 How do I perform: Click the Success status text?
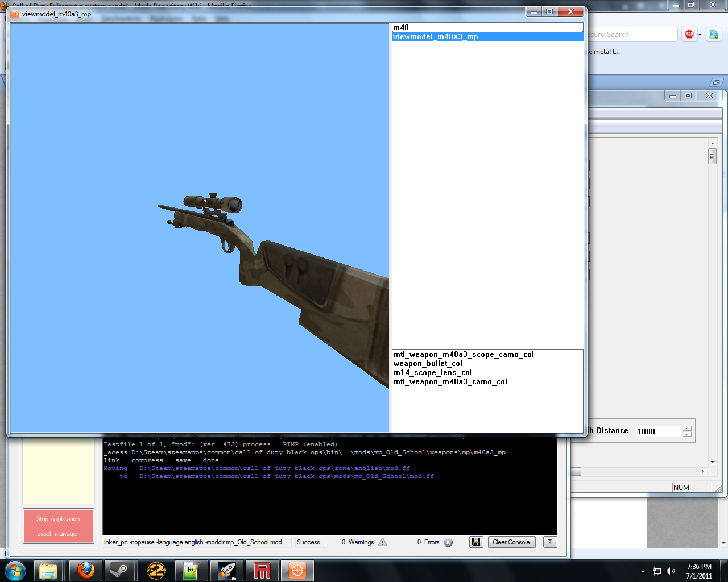[308, 542]
